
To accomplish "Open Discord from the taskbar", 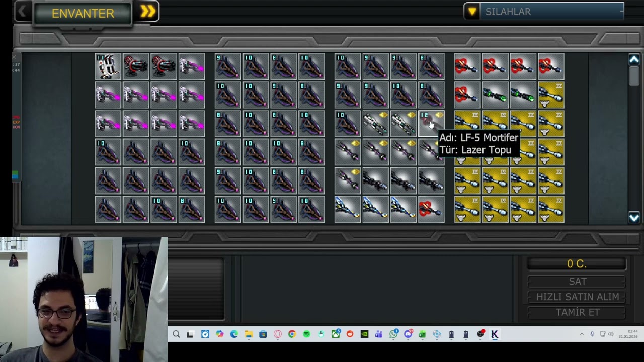I will pos(408,334).
